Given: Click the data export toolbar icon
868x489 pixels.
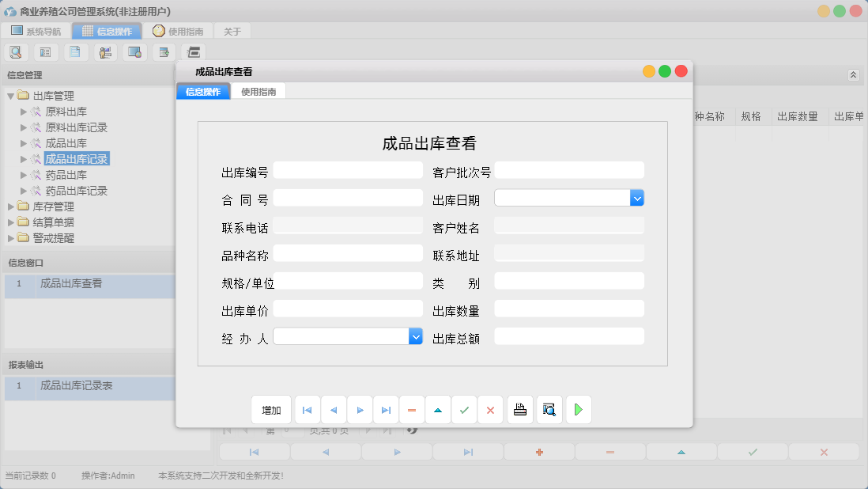Looking at the screenshot, I should click(x=164, y=51).
